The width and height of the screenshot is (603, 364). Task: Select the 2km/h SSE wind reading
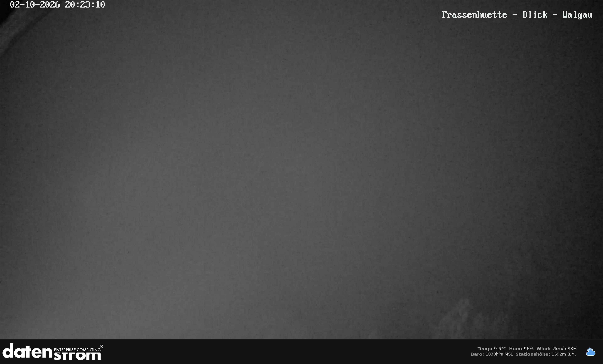point(564,349)
